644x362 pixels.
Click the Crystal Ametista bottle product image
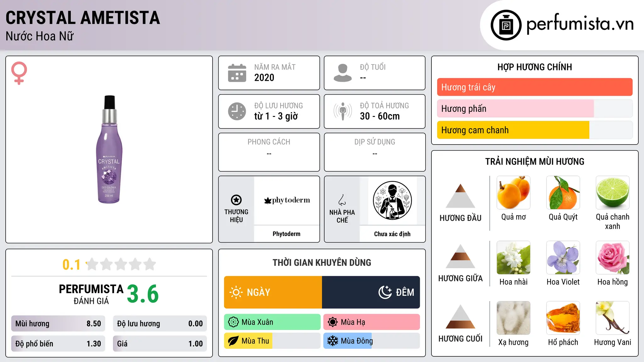109,150
